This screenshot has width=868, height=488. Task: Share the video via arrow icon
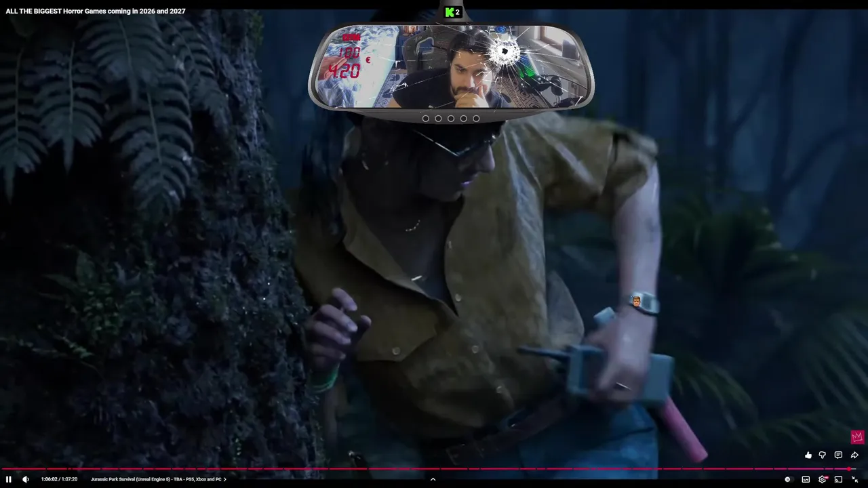click(x=854, y=455)
